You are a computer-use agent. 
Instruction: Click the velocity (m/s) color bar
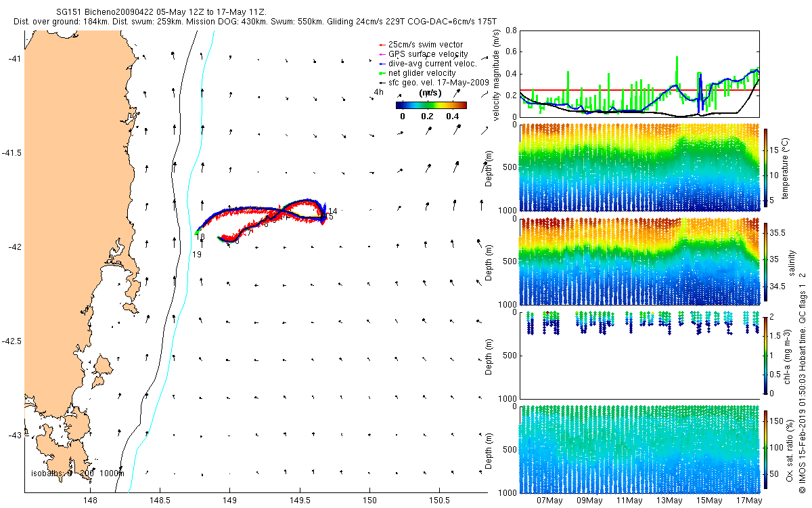431,105
